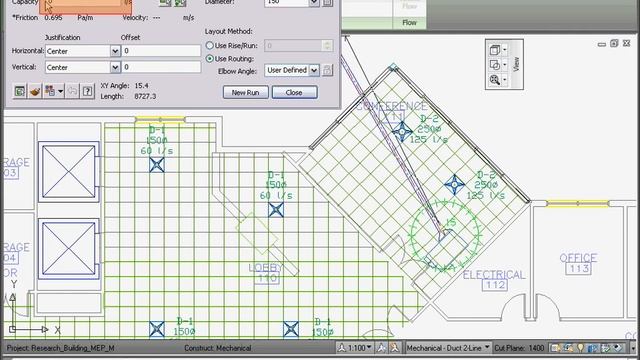
Task: Open the duct Properties icon in dialog
Action: click(x=19, y=91)
